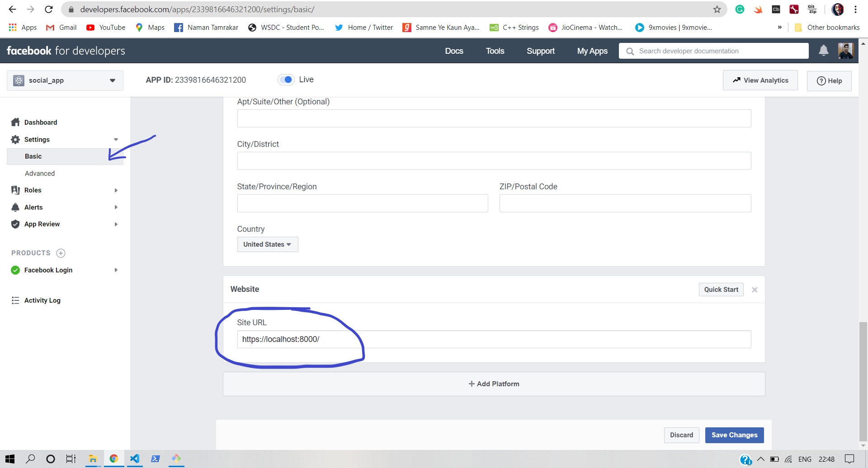Open the My Apps menu
868x468 pixels.
(592, 51)
